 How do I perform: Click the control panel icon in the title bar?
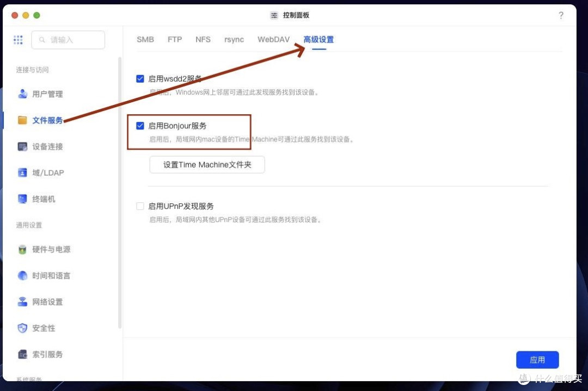(x=274, y=15)
